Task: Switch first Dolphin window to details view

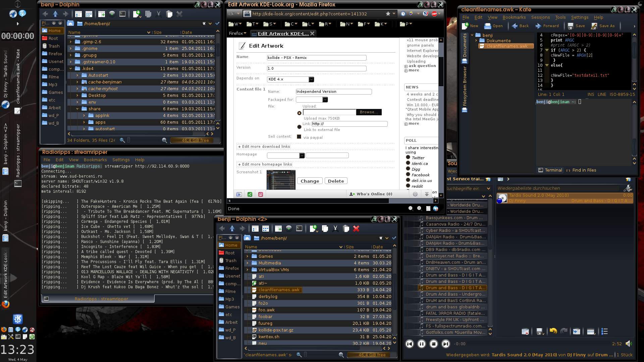Action: (x=78, y=14)
